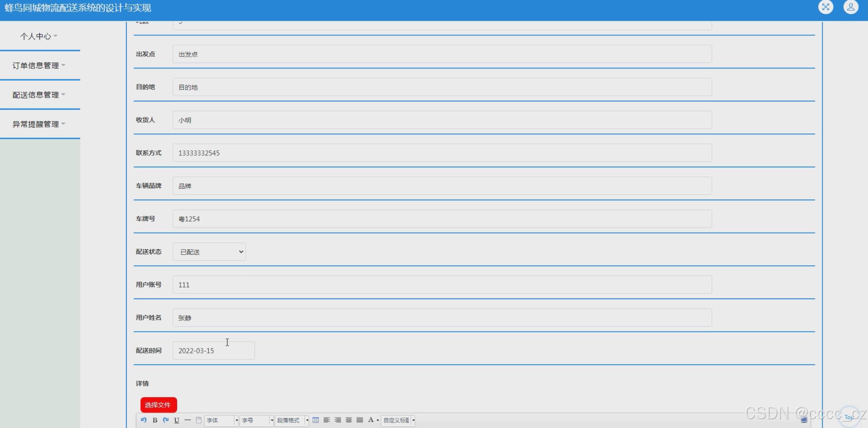Screen dimensions: 868x428
Task: Toggle bold formatting in the editor
Action: tap(155, 420)
